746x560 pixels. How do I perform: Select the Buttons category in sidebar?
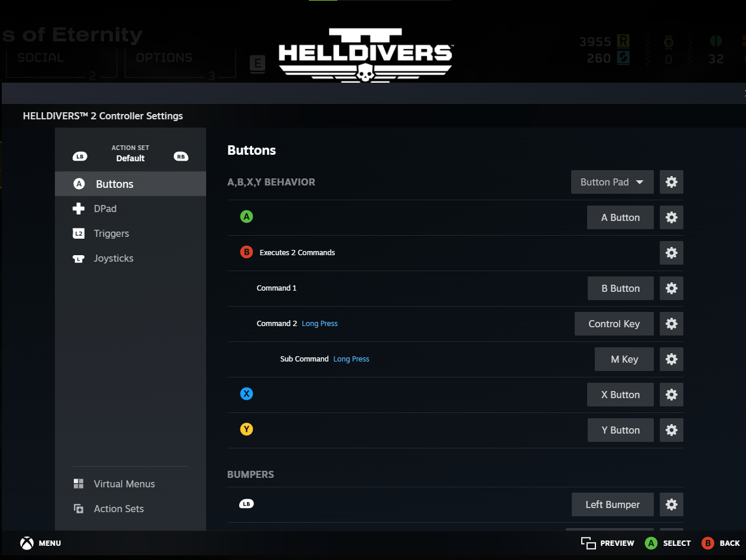[x=131, y=184]
